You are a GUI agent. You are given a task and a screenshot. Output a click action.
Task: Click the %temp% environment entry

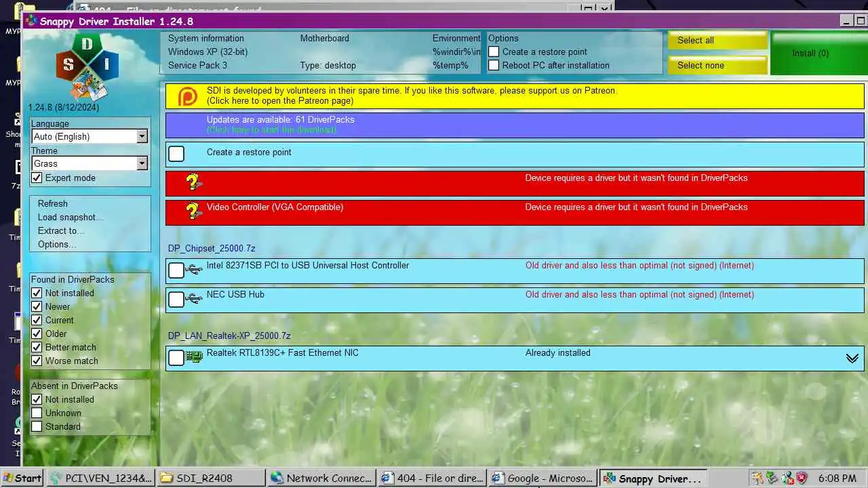point(450,65)
